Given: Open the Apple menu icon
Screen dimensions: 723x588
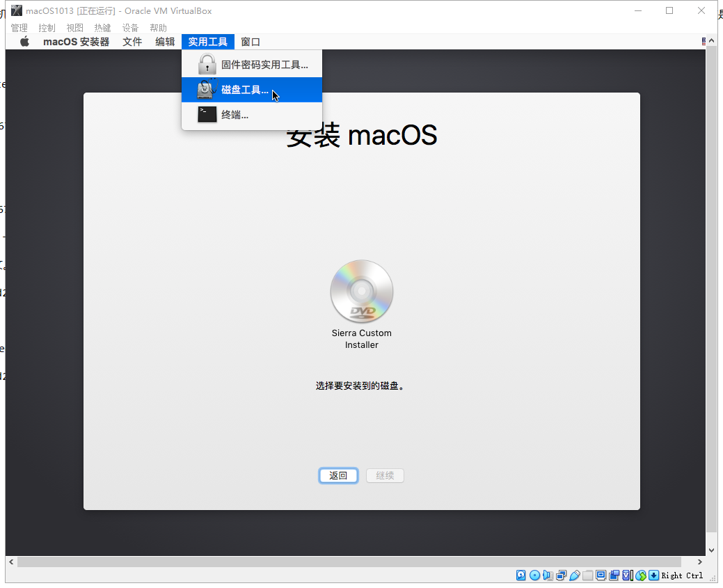Looking at the screenshot, I should [25, 42].
